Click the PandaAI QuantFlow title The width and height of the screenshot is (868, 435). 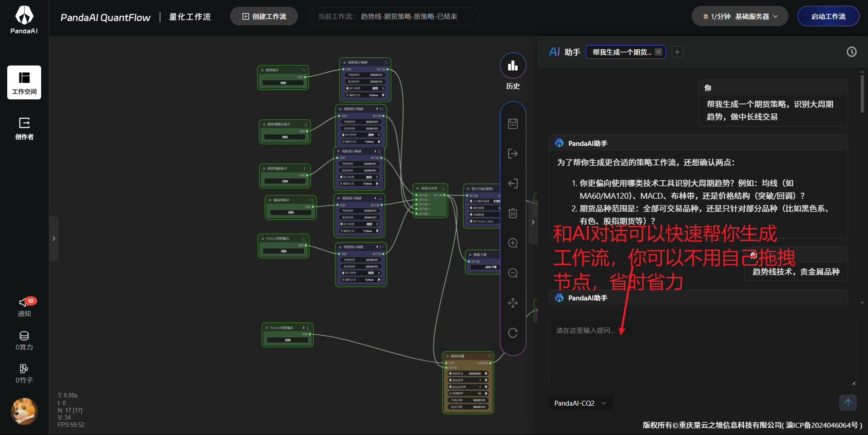(105, 17)
